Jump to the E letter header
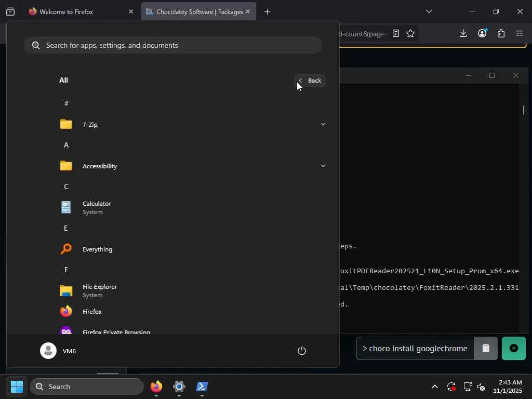The image size is (532, 399). coord(66,228)
